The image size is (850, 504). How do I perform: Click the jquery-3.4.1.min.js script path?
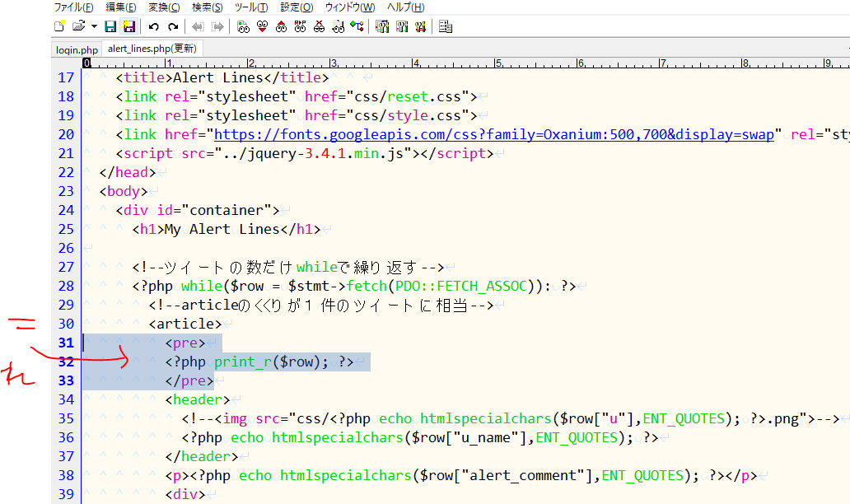click(x=313, y=153)
